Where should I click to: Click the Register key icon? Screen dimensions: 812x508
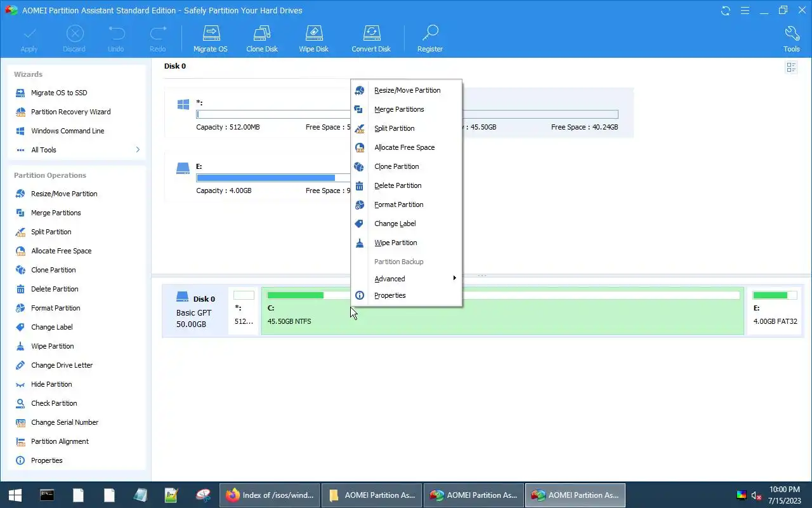tap(430, 39)
